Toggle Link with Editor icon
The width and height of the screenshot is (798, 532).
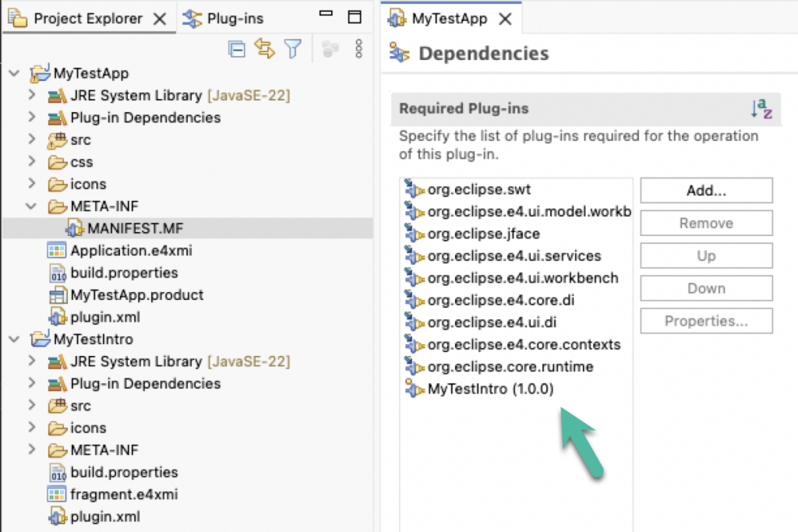pyautogui.click(x=265, y=49)
